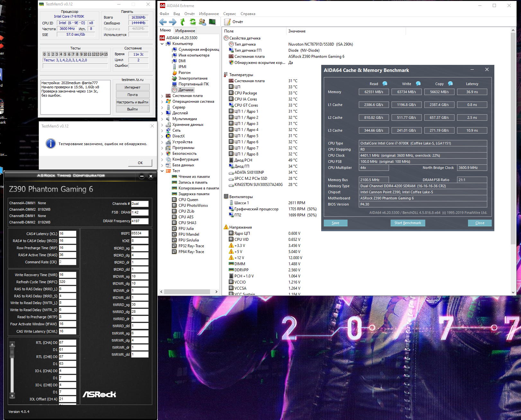Click Close in the benchmark window
This screenshot has height=420, width=521.
coord(480,223)
